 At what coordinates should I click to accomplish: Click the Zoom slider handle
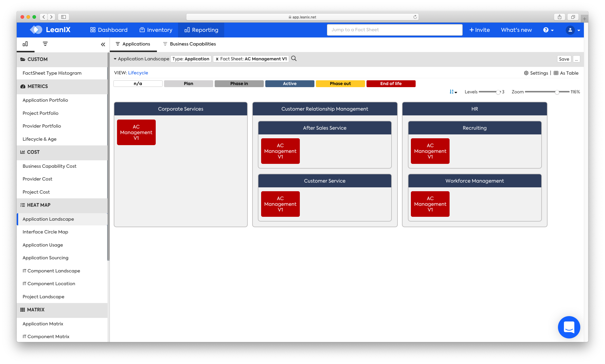[557, 92]
